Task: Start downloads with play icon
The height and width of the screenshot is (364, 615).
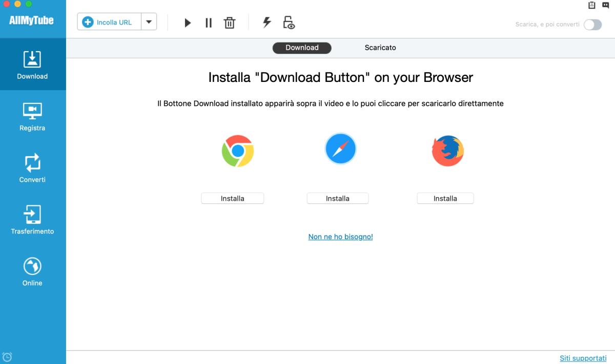Action: [188, 23]
